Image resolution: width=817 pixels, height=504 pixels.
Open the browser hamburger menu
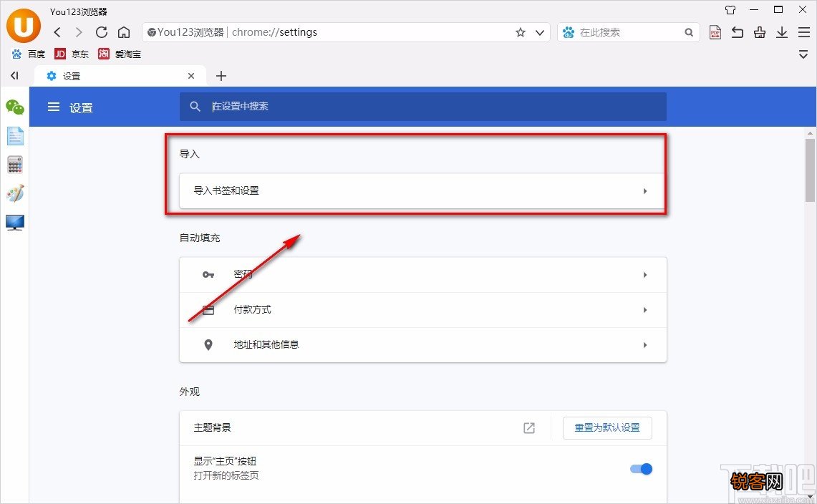[804, 32]
